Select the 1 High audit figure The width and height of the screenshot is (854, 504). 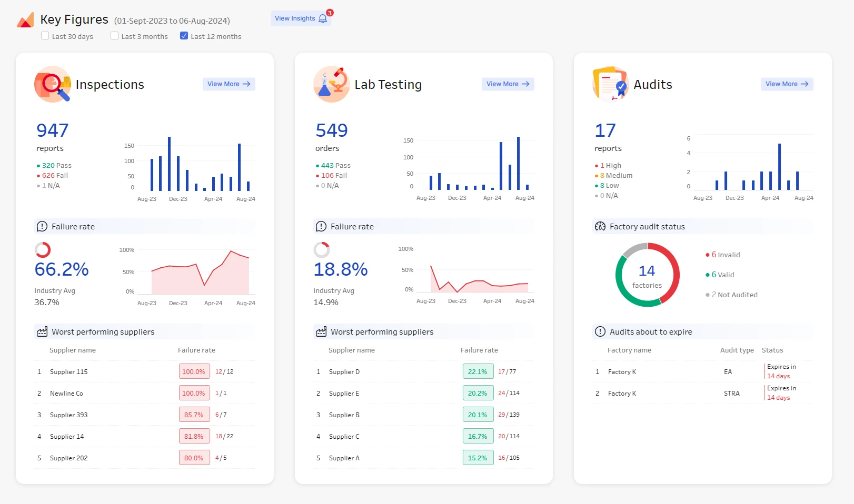[608, 166]
